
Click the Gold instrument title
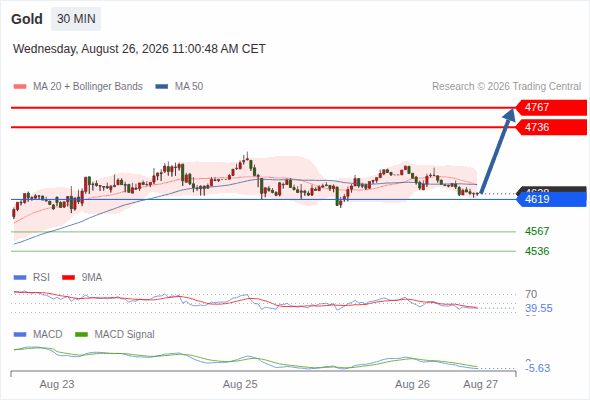[x=27, y=19]
